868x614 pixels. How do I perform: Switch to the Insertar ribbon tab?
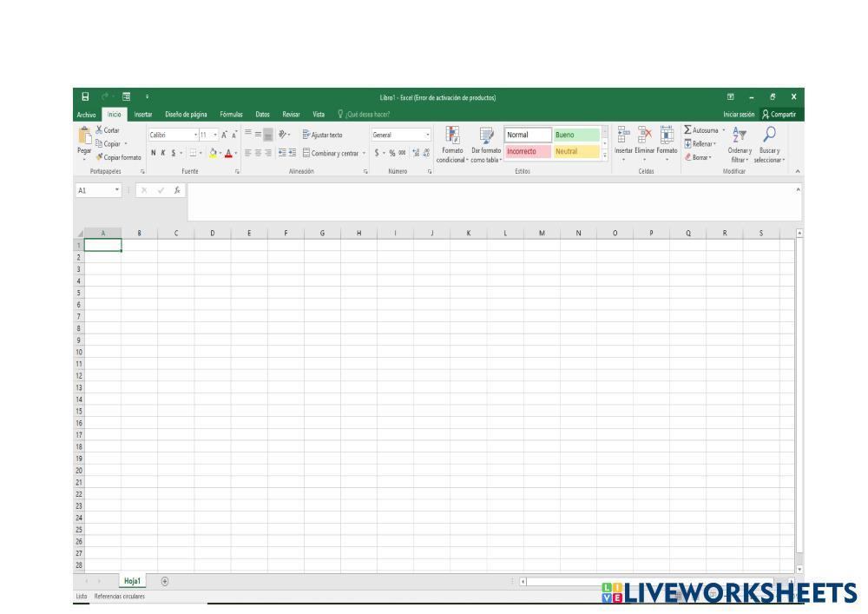coord(143,114)
